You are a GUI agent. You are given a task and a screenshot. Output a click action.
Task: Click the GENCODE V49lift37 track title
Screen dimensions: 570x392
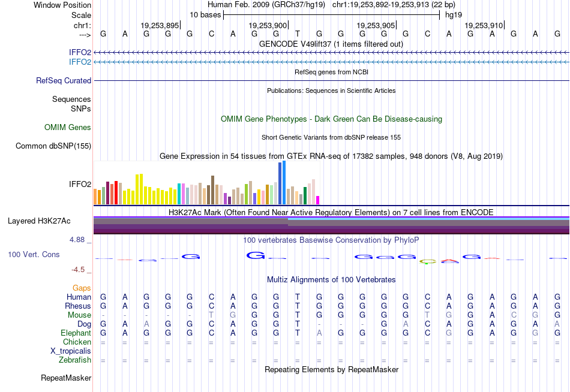tap(331, 44)
